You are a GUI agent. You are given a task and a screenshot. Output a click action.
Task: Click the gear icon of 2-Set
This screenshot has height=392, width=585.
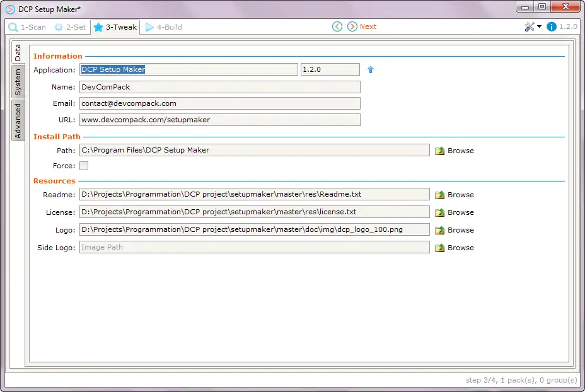59,27
